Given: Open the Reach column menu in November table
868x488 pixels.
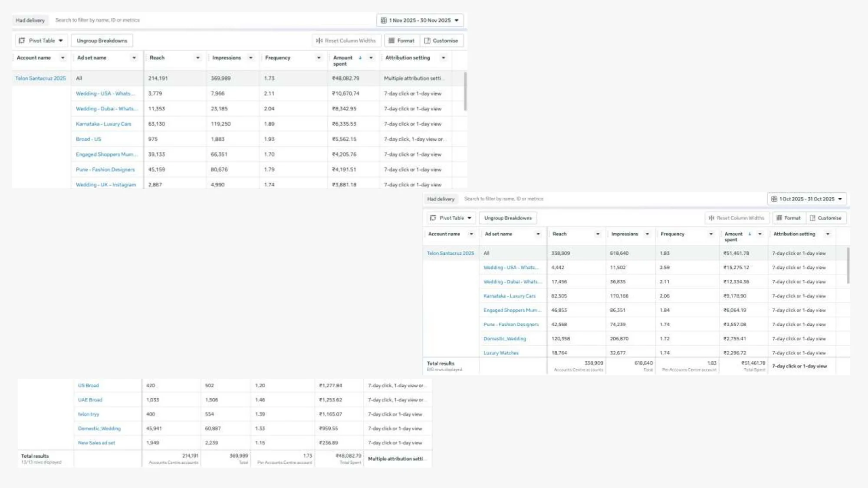Looking at the screenshot, I should [x=198, y=58].
